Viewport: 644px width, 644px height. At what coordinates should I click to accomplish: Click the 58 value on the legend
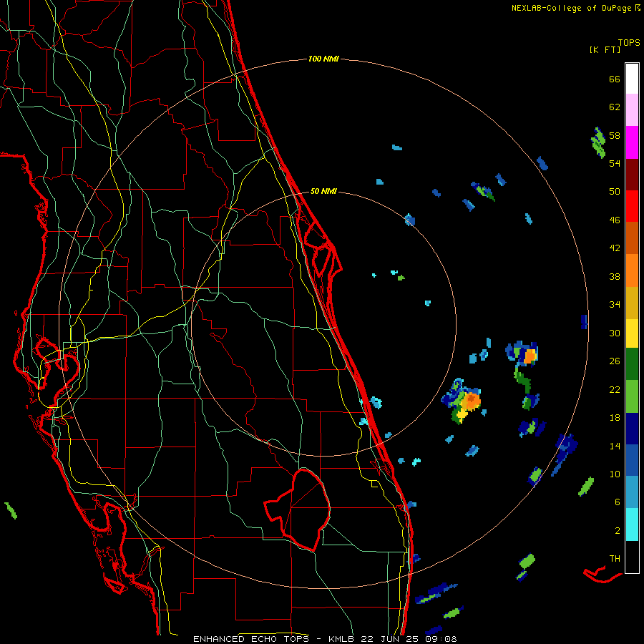point(615,135)
